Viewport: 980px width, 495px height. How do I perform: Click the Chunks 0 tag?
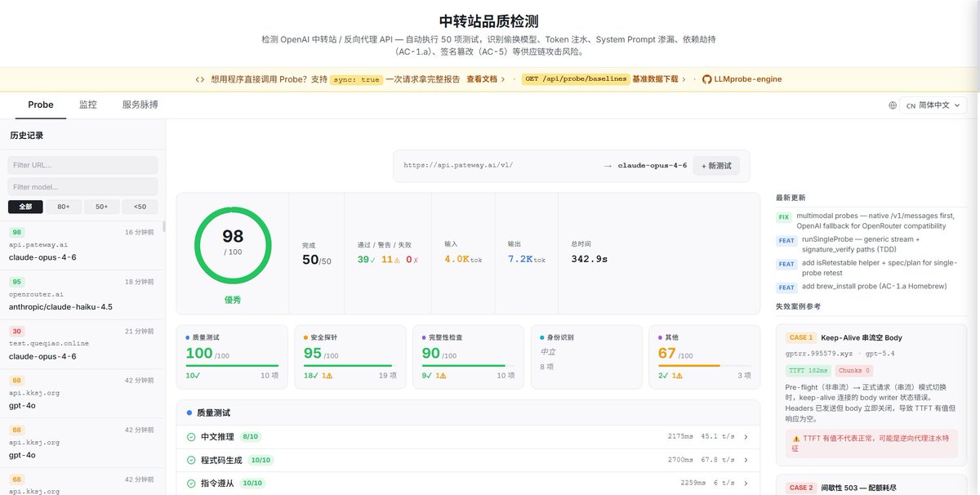coord(854,371)
